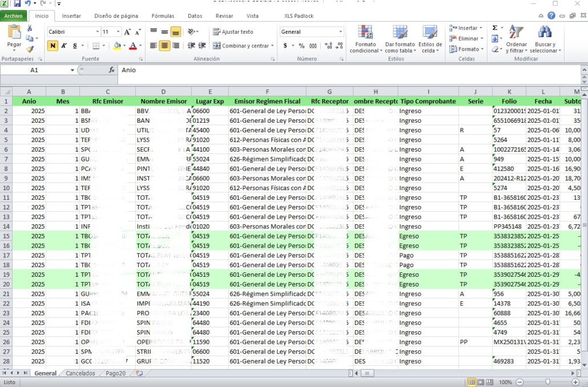Click the Undo arrow icon
The image size is (588, 387).
(x=28, y=3)
